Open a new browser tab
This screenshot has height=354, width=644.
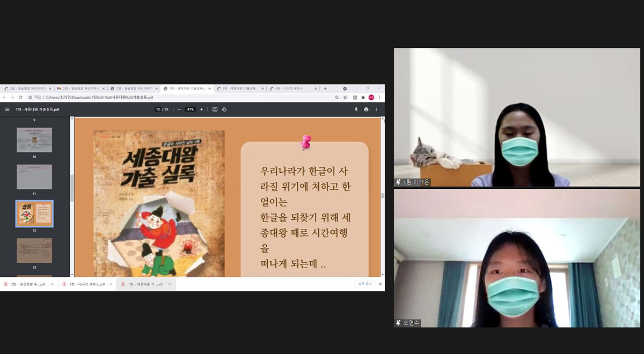tap(325, 88)
